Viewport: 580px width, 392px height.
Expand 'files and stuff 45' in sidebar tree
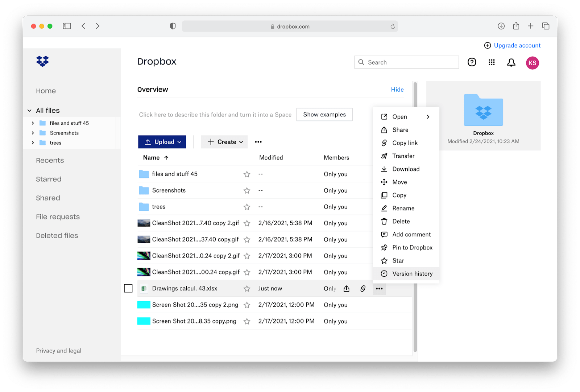[33, 123]
